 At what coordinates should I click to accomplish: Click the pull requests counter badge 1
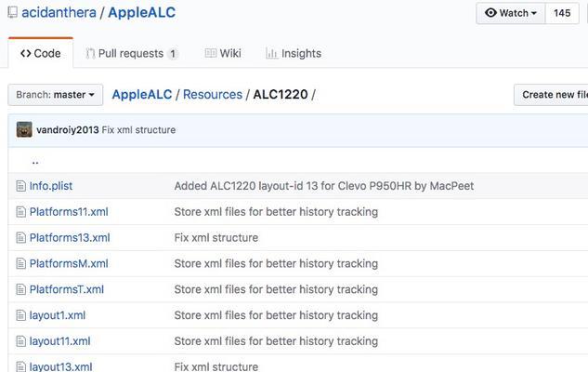(x=173, y=54)
